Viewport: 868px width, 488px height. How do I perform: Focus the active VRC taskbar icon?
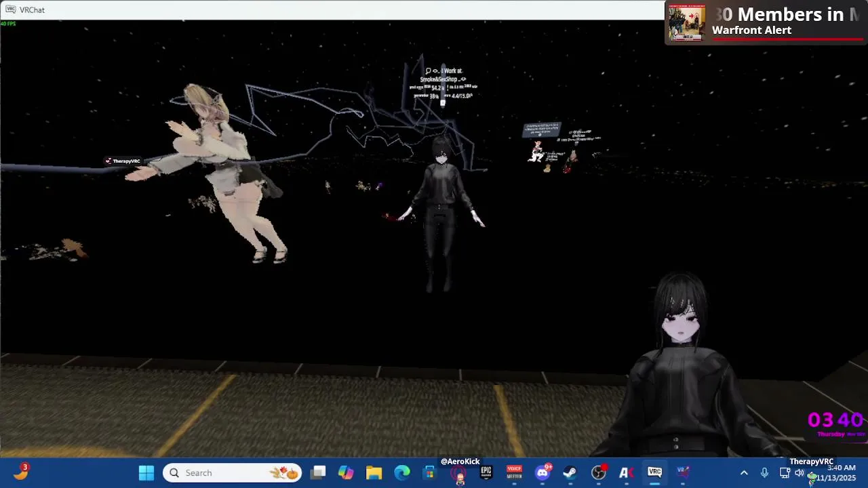(654, 472)
